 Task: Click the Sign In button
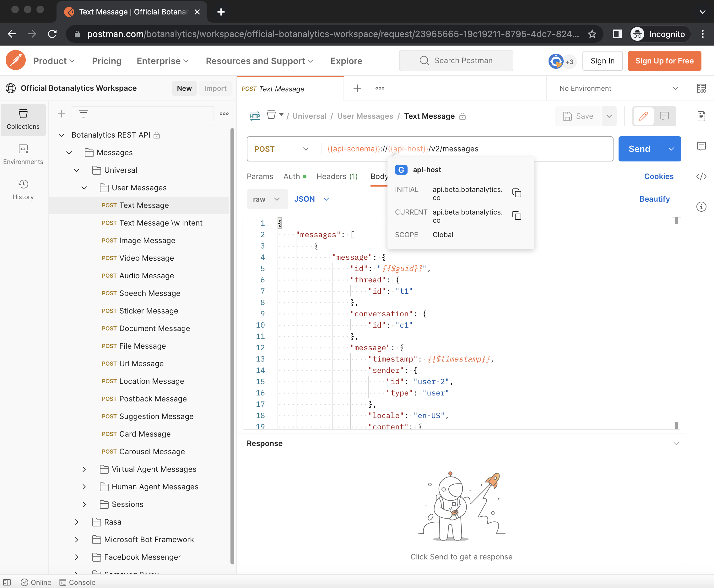click(602, 61)
